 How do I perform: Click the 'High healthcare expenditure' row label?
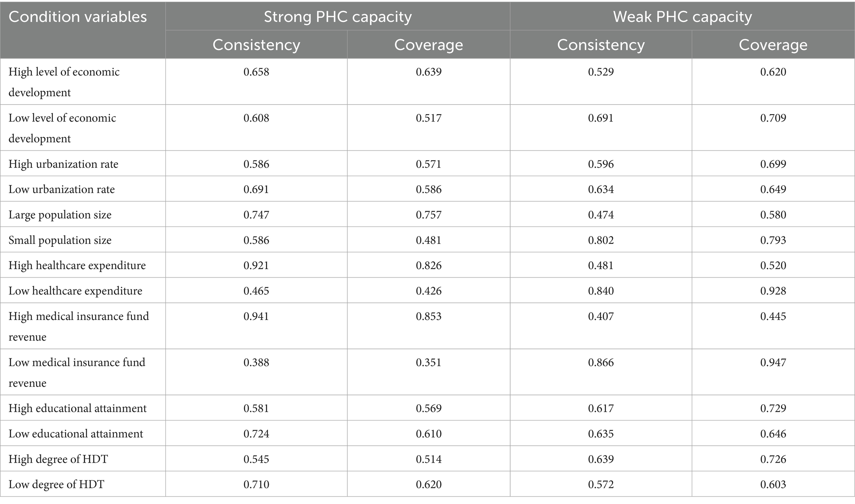pyautogui.click(x=77, y=265)
